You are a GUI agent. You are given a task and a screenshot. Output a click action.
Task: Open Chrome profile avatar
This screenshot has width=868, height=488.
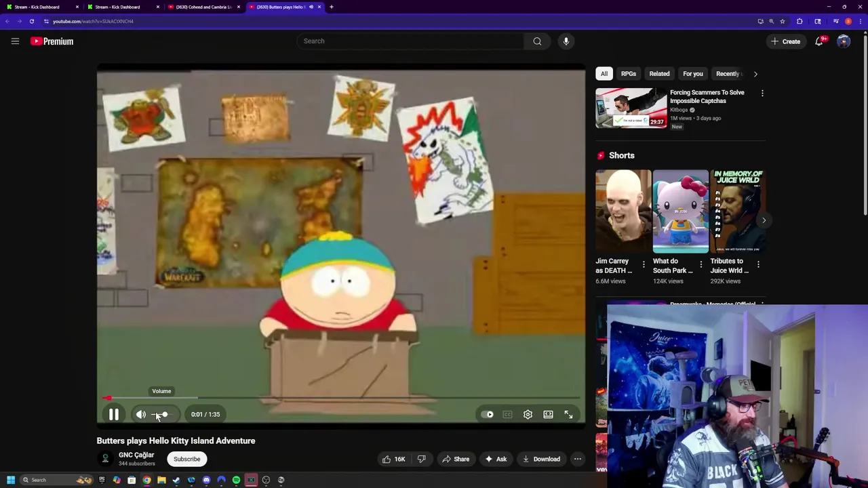pyautogui.click(x=848, y=21)
